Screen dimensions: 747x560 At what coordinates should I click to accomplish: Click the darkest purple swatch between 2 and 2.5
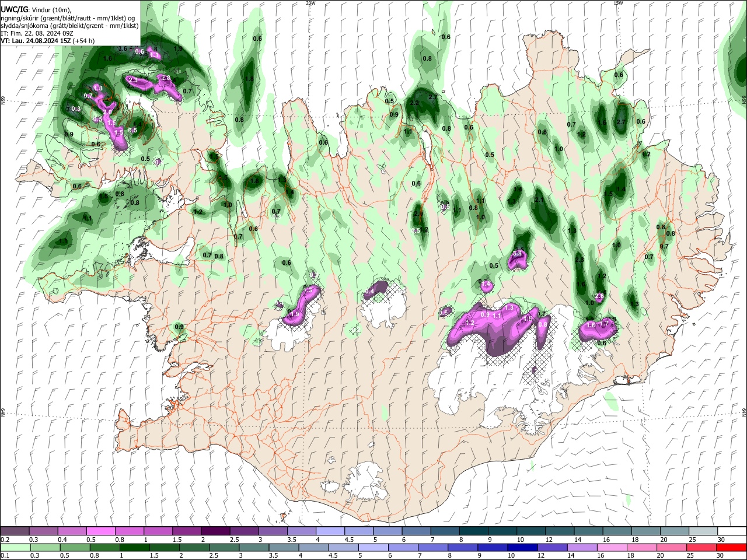[x=215, y=531]
